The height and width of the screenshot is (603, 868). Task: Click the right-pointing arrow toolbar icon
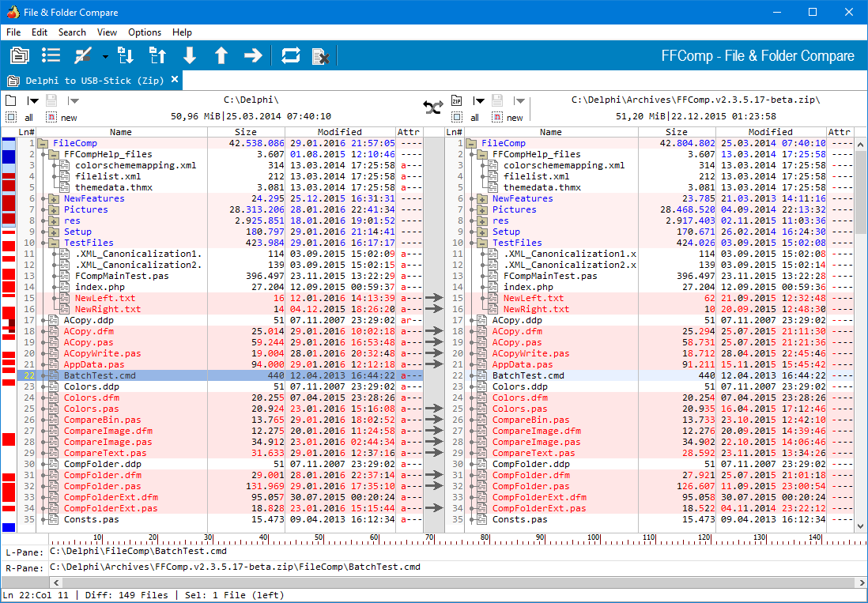(253, 55)
